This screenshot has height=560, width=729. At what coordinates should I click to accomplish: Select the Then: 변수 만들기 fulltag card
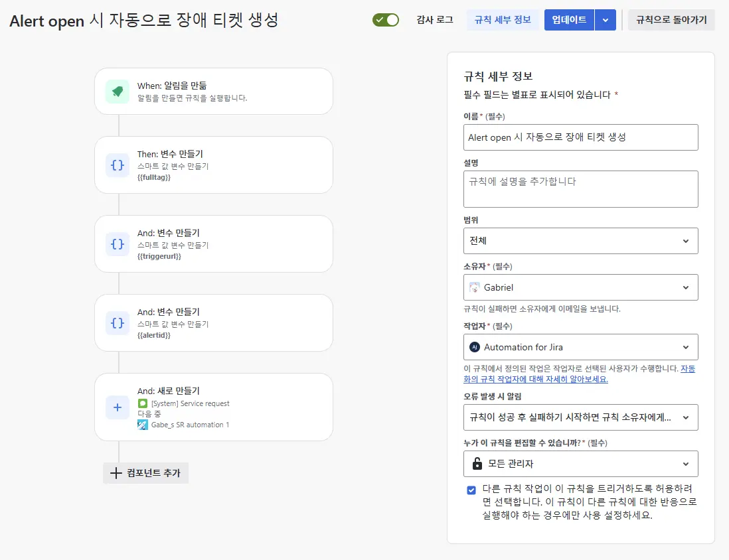(214, 165)
